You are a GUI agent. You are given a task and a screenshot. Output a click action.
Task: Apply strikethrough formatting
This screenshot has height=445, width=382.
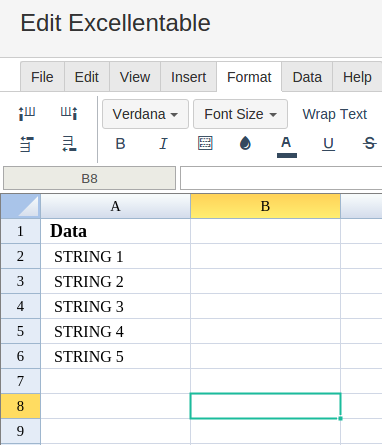(370, 144)
